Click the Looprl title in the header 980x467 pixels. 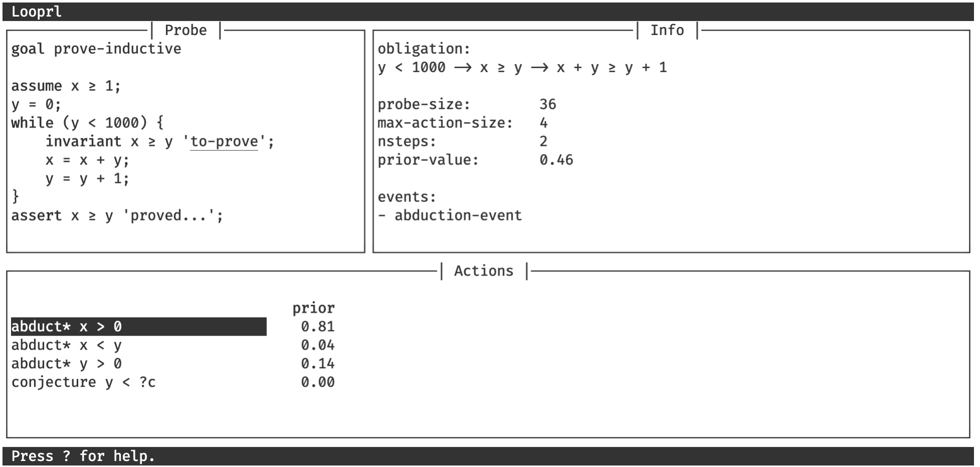tap(37, 12)
